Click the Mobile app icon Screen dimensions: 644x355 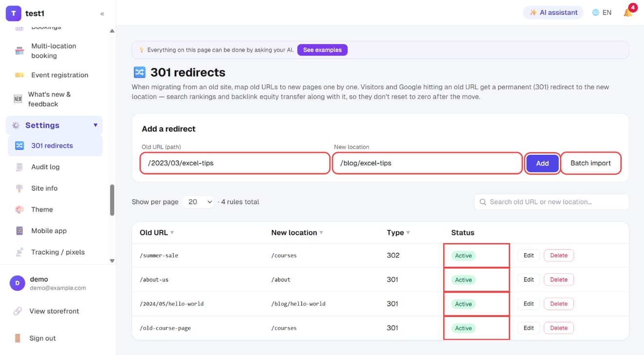(x=19, y=231)
